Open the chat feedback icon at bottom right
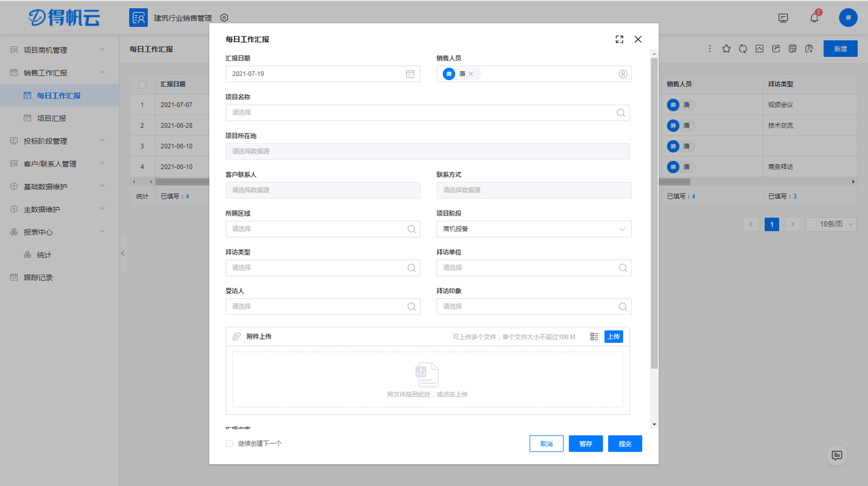The image size is (868, 486). click(x=837, y=455)
